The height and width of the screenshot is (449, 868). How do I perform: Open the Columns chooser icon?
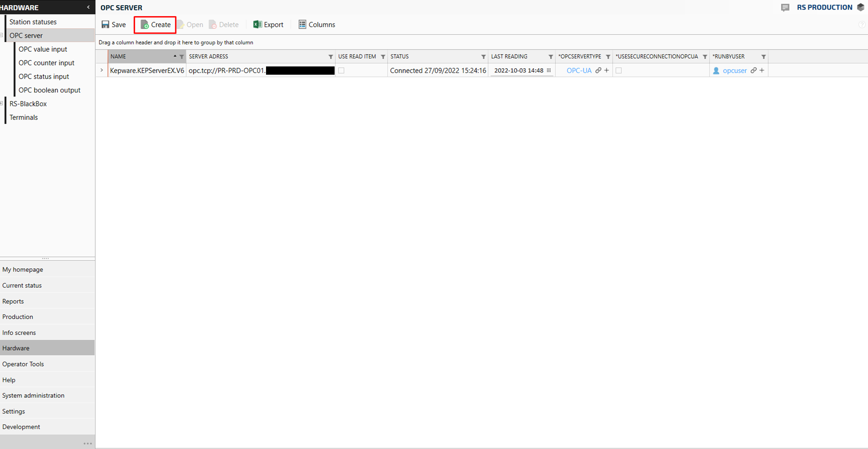(x=302, y=25)
